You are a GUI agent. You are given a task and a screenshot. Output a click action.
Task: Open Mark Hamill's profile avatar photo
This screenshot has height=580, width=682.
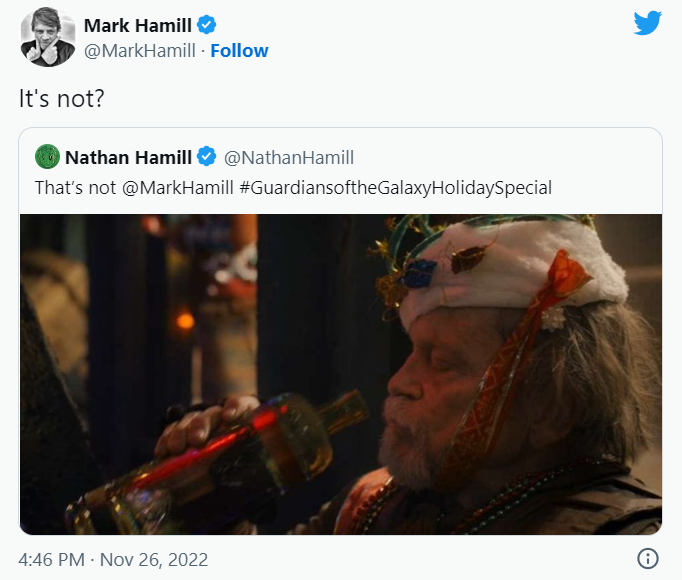coord(47,36)
